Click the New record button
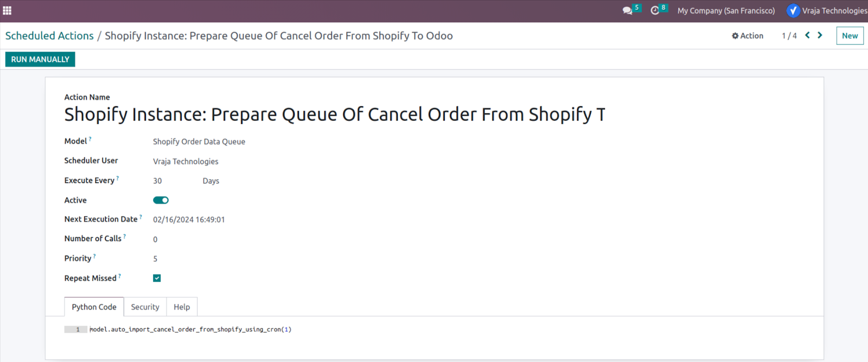Screen dimensions: 868x362 (850, 36)
